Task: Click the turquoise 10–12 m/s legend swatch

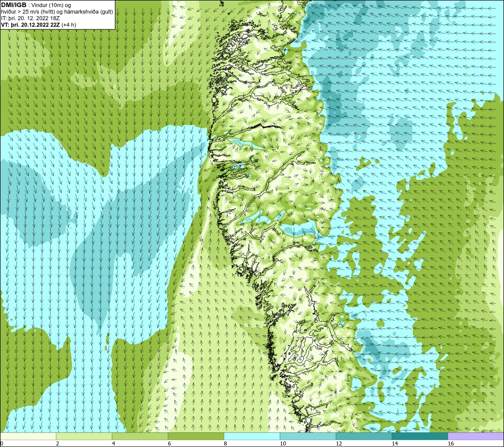Action: click(x=307, y=436)
